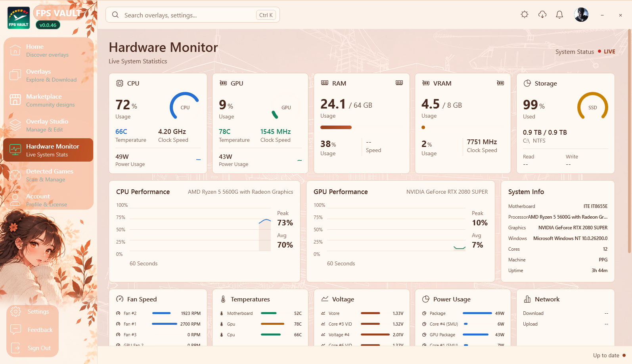The width and height of the screenshot is (632, 364).
Task: Click the Power Usage panel icon
Action: [x=426, y=299]
